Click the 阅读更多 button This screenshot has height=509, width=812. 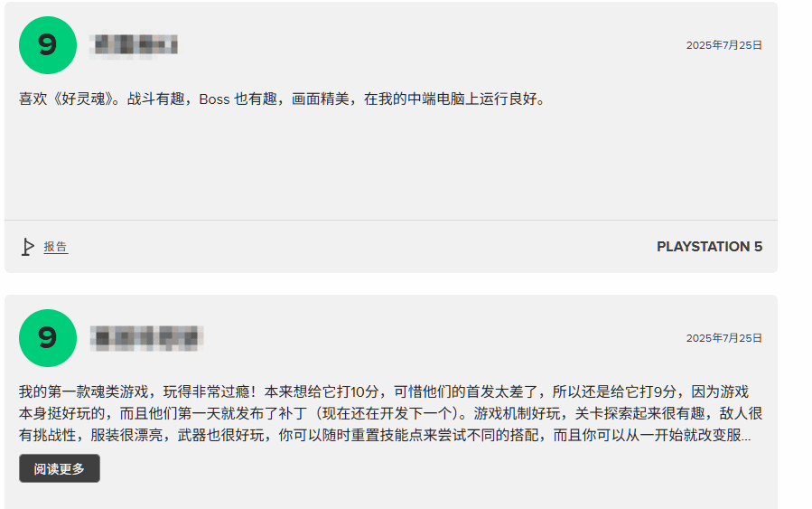60,468
